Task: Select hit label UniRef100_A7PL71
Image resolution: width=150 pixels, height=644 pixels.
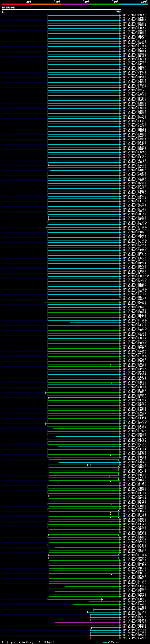Action: pos(135,64)
